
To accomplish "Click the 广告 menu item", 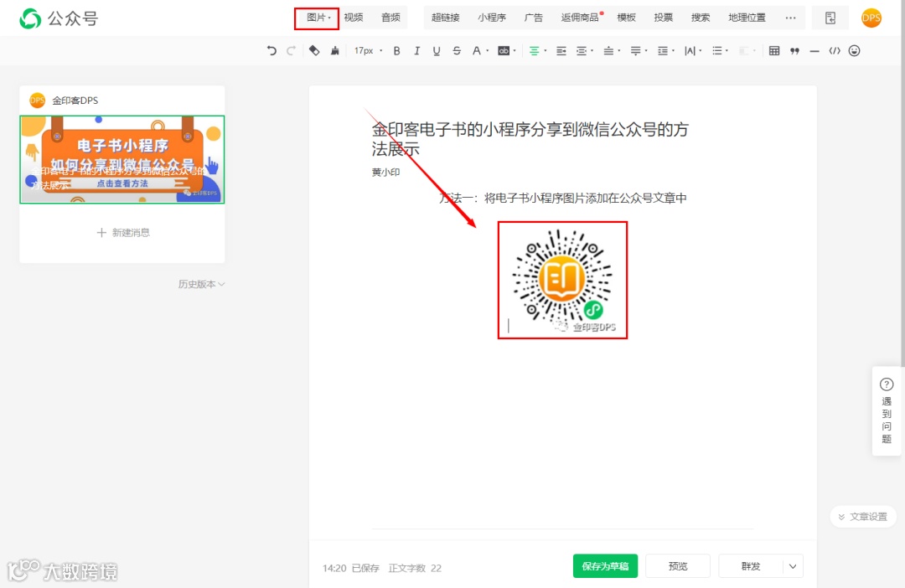I will click(x=533, y=18).
